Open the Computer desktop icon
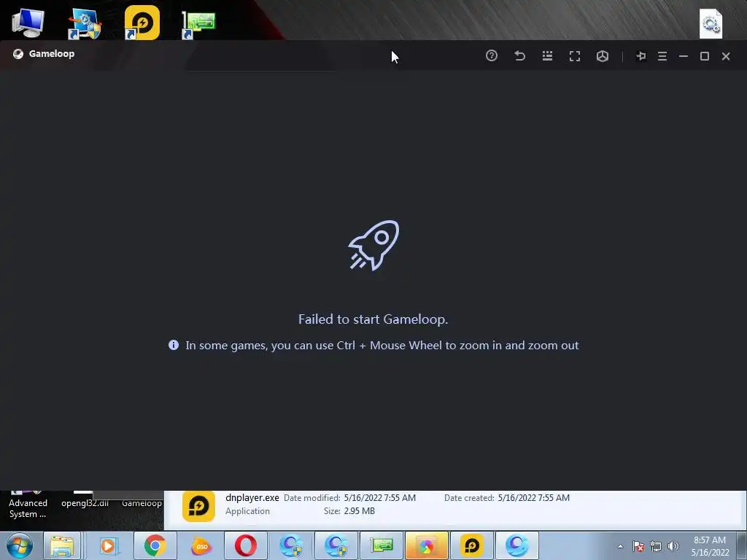 [28, 22]
